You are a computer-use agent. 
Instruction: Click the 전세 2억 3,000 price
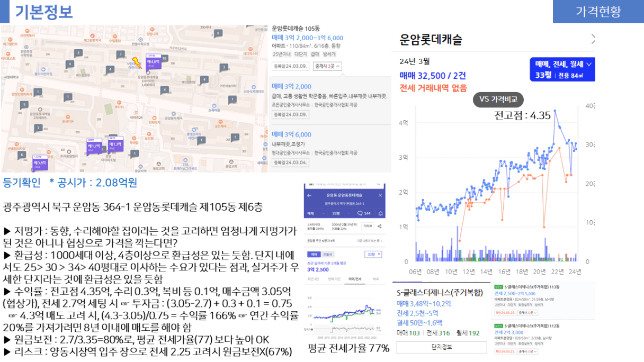tap(509, 332)
